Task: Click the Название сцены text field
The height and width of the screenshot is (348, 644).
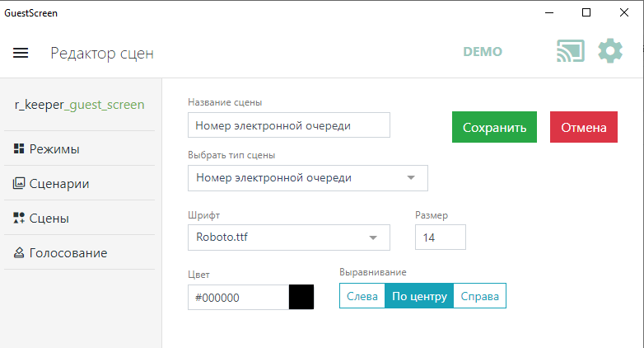Action: point(288,125)
